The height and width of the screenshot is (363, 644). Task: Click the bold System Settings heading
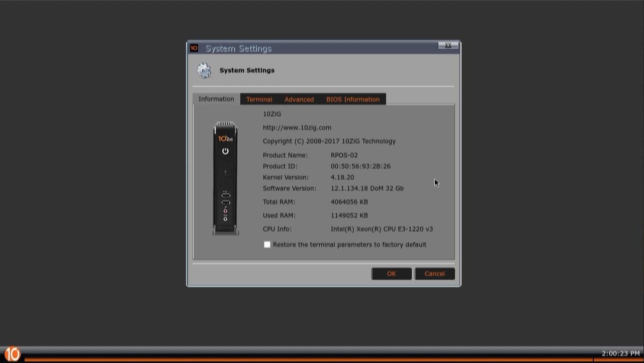coord(247,70)
